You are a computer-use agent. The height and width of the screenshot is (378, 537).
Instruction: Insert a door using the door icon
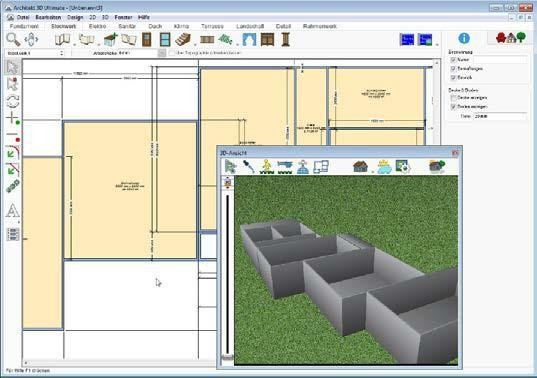click(147, 39)
